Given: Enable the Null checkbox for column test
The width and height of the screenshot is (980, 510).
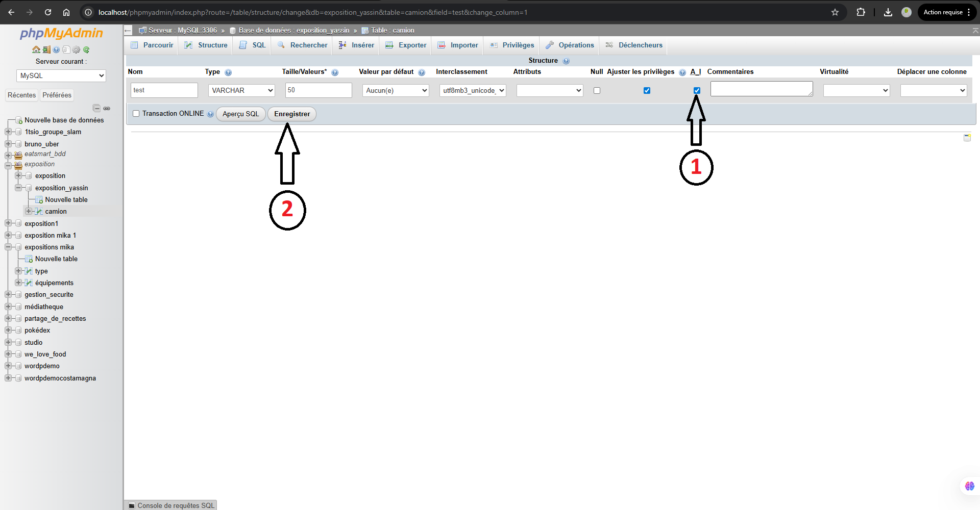Looking at the screenshot, I should coord(596,90).
